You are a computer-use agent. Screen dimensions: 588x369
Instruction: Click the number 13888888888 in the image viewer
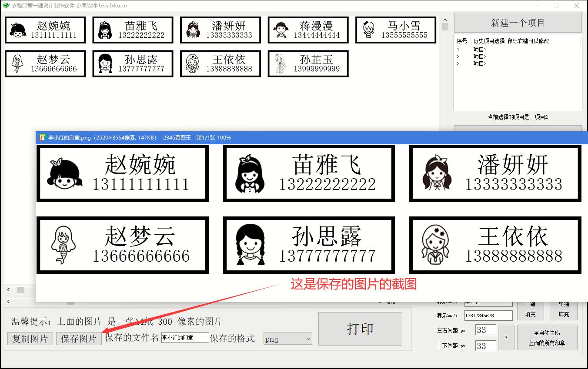pos(514,256)
